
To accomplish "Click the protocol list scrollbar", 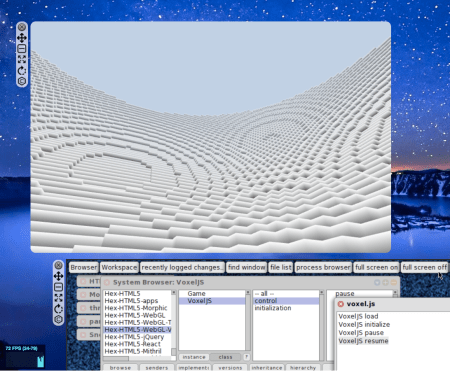I will pyautogui.click(x=322, y=325).
